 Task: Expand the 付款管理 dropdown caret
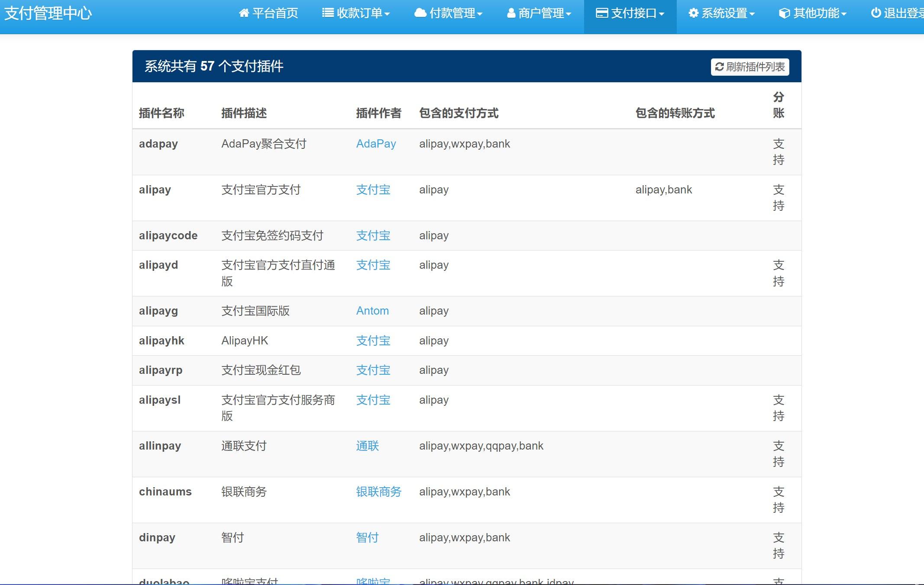[480, 14]
